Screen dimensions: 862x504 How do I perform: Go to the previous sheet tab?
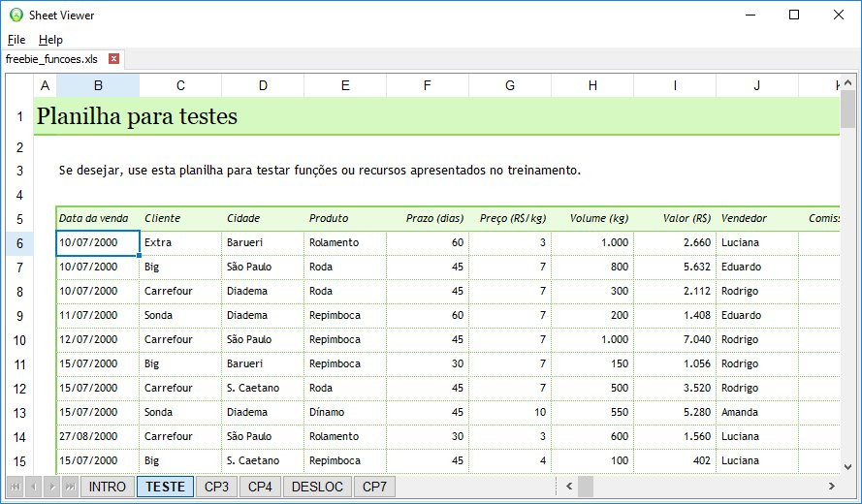pyautogui.click(x=34, y=487)
